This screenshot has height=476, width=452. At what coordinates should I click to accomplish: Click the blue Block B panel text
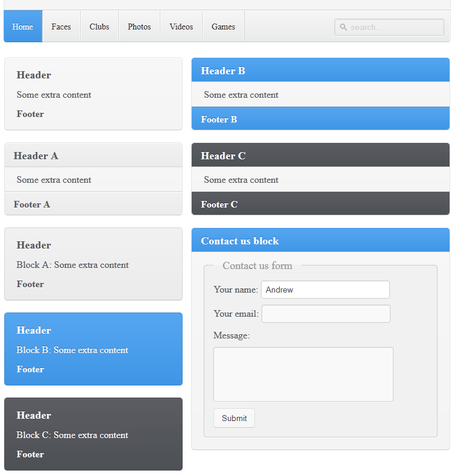(72, 350)
